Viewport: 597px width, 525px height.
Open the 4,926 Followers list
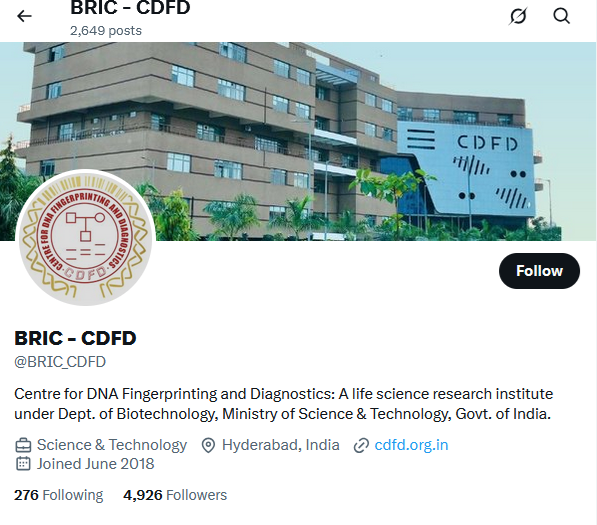pos(175,495)
